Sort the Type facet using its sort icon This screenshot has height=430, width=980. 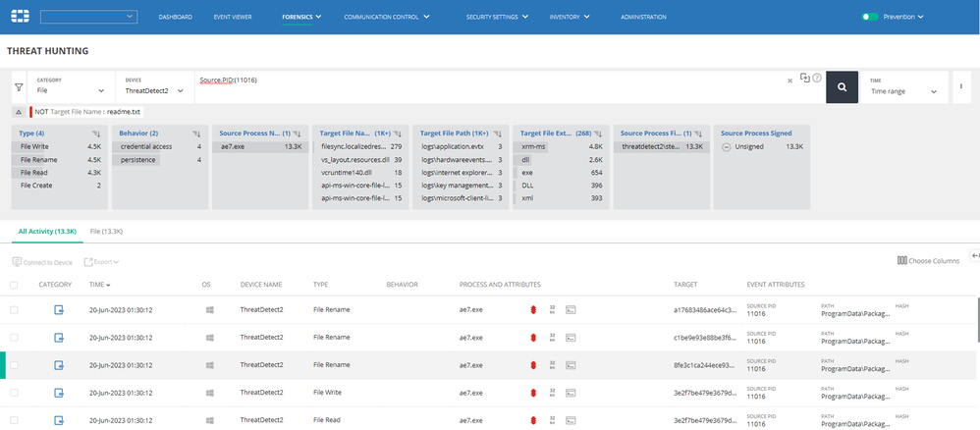click(96, 132)
